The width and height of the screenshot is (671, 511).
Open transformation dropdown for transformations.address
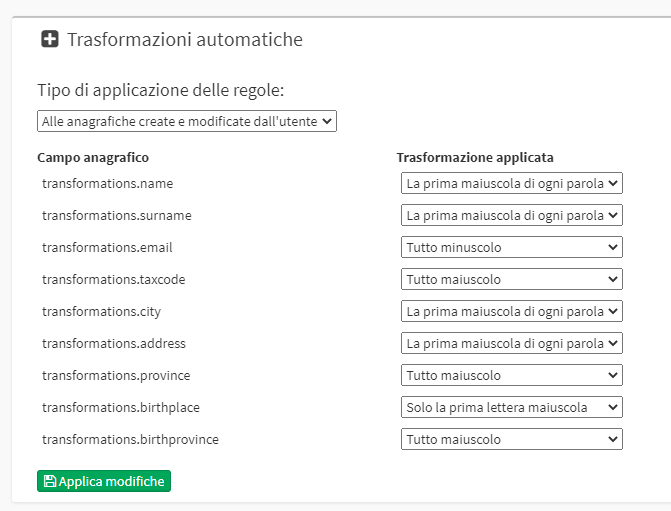tap(512, 343)
